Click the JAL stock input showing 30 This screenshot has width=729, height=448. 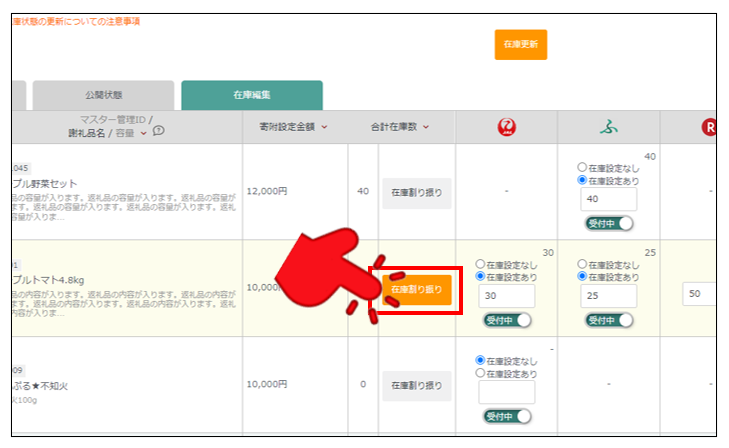pyautogui.click(x=507, y=296)
